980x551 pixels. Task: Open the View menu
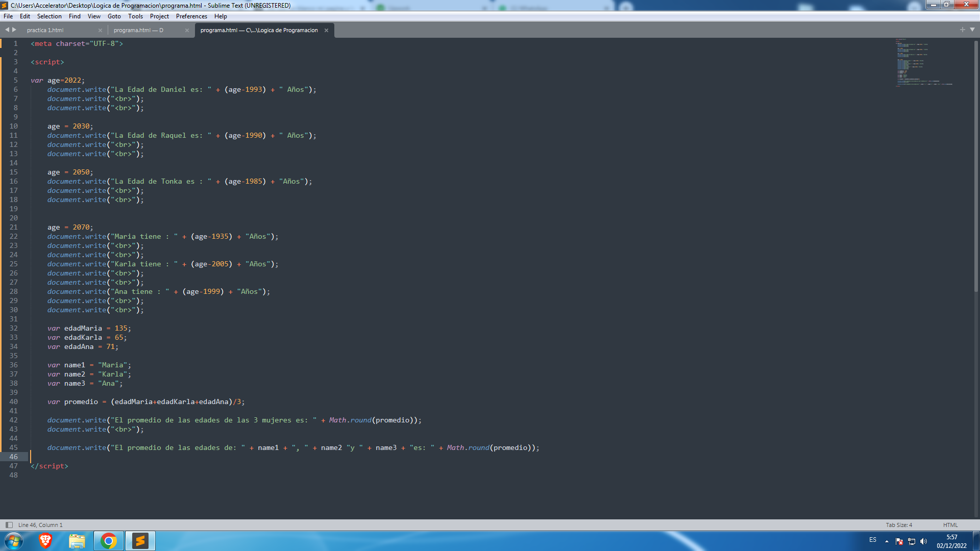(x=94, y=16)
